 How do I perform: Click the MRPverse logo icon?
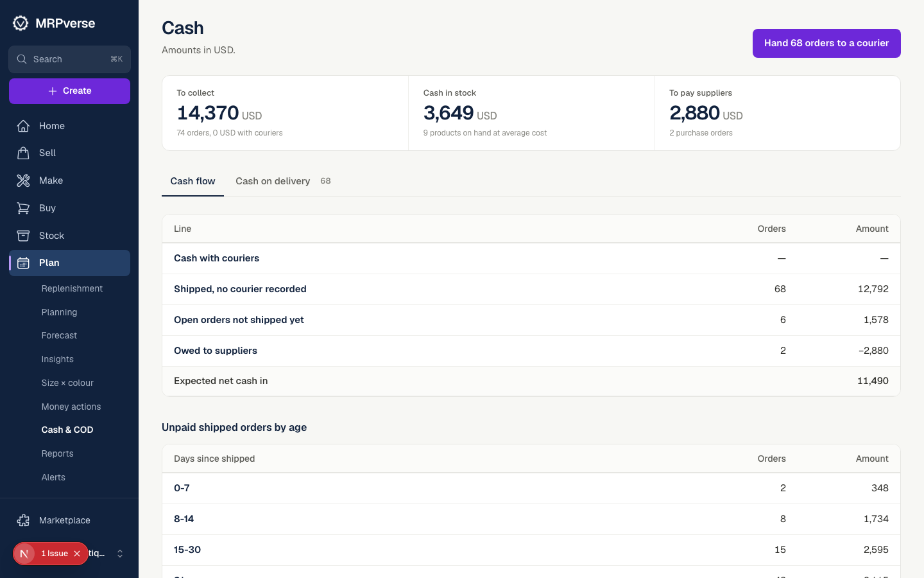(x=21, y=23)
